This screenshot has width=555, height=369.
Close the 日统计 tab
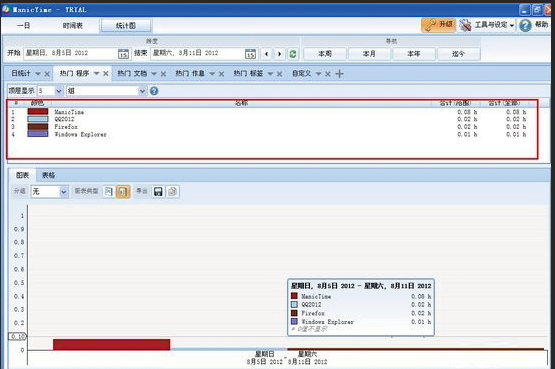click(47, 74)
